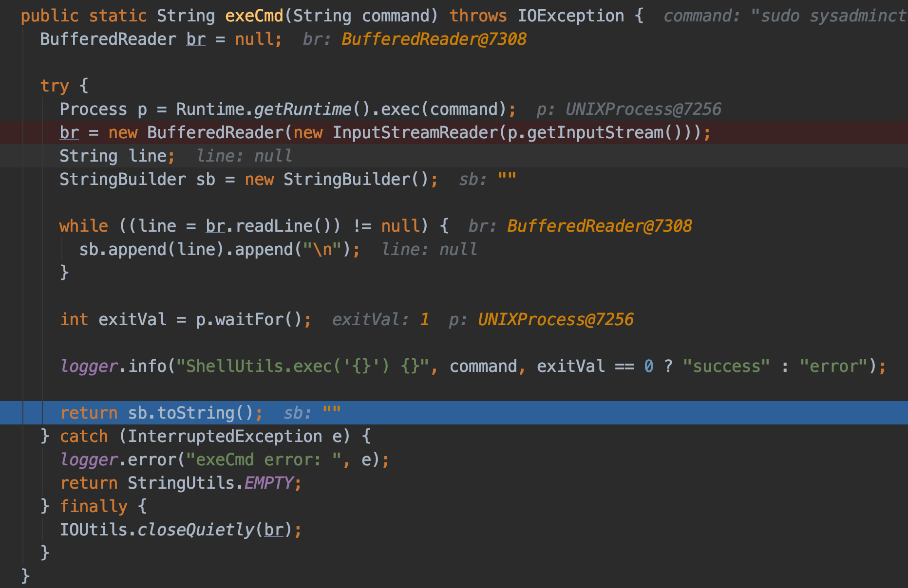Click 'EMPTY' constant in StringUtils.EMPTY
The height and width of the screenshot is (588, 908).
point(268,483)
